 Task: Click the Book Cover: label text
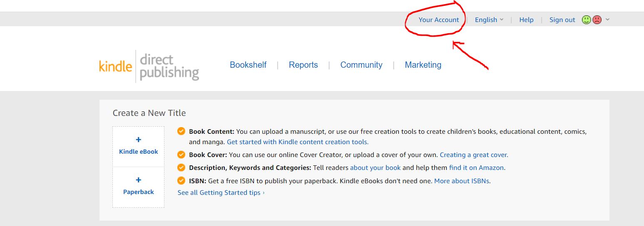tap(208, 155)
